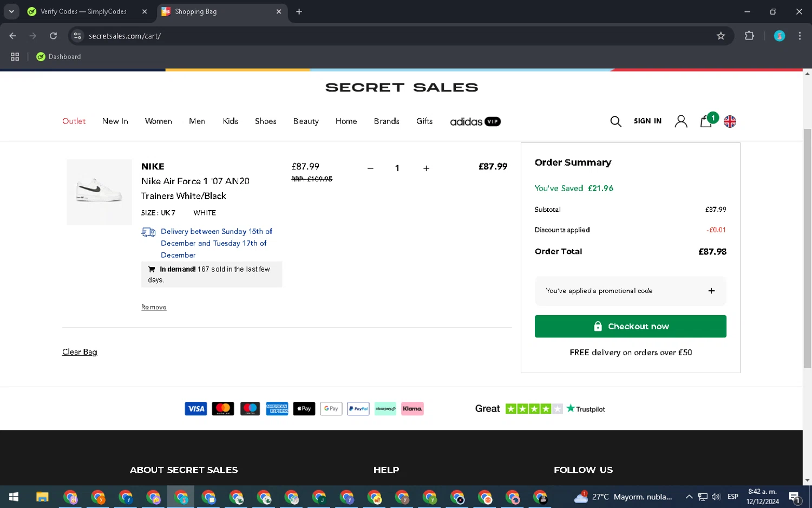Open the Home menu

[346, 121]
